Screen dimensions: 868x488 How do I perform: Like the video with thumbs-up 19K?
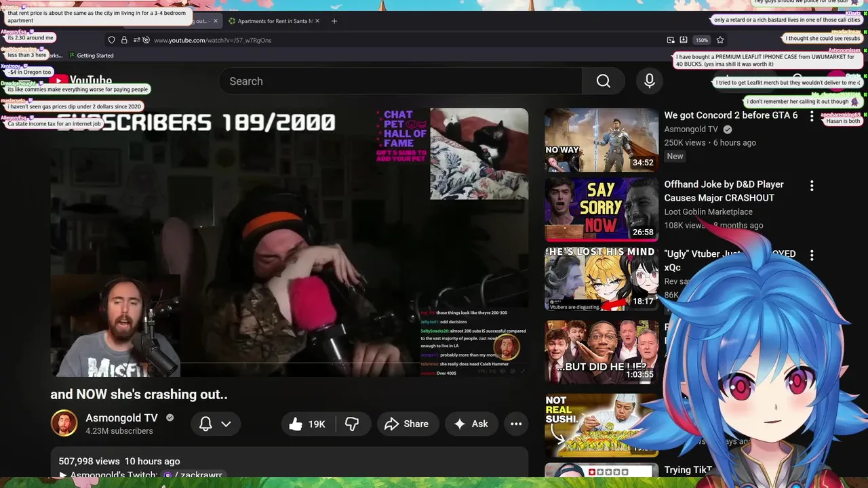(307, 424)
